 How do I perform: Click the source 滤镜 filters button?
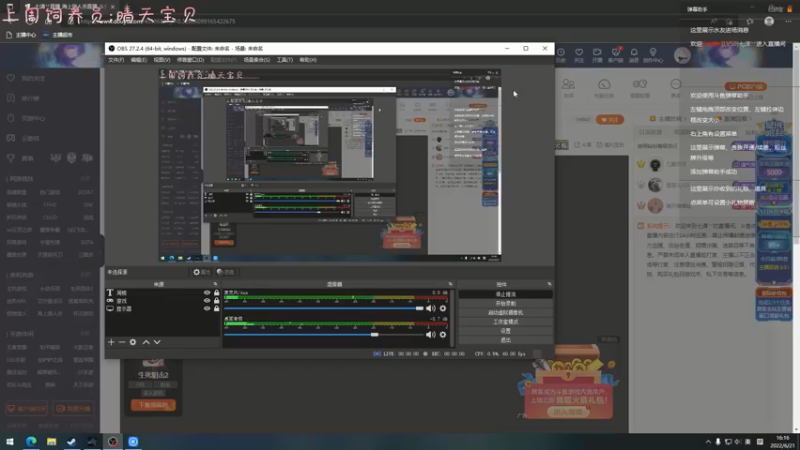tap(225, 272)
